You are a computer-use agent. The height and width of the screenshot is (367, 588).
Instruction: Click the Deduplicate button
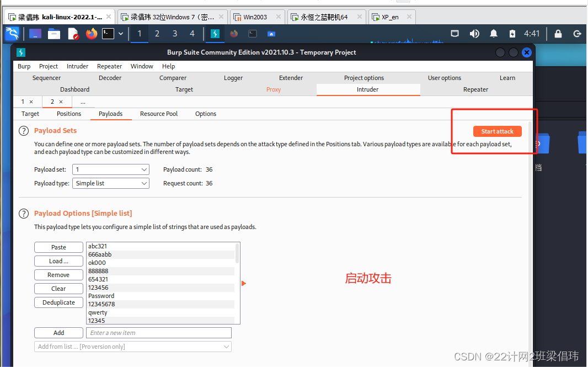(x=58, y=302)
